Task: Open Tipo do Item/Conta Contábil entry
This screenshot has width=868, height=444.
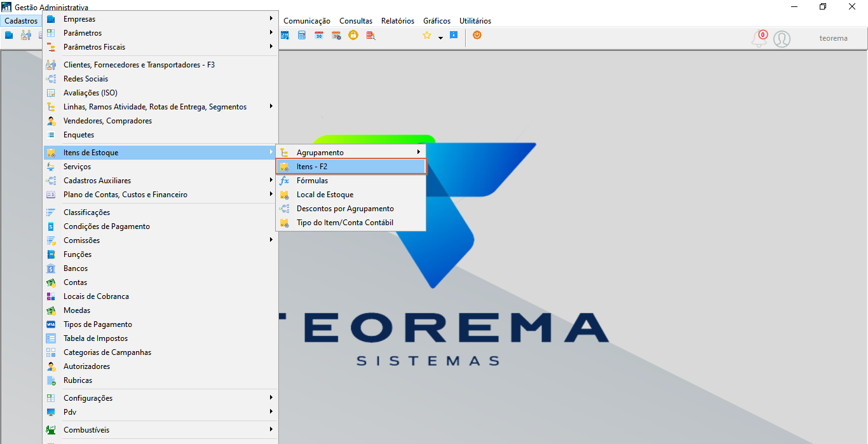Action: click(351, 223)
